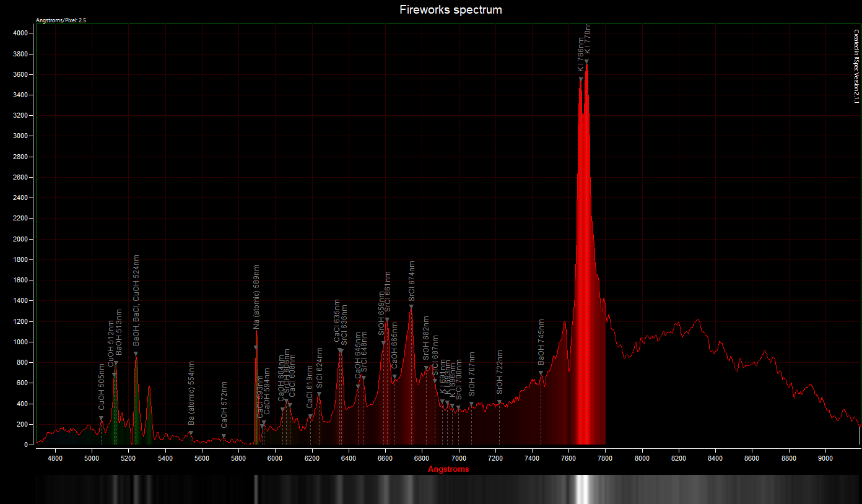Click the 'CaOH 594nm' label
This screenshot has width=862, height=504.
pyautogui.click(x=267, y=391)
